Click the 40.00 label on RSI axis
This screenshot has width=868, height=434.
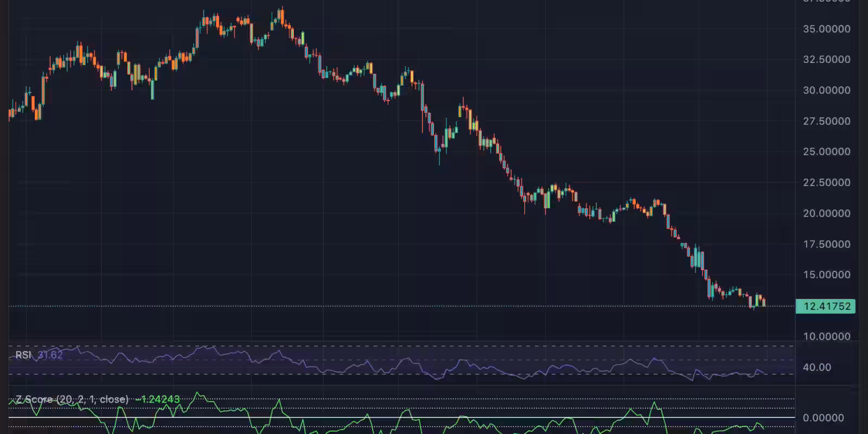817,367
